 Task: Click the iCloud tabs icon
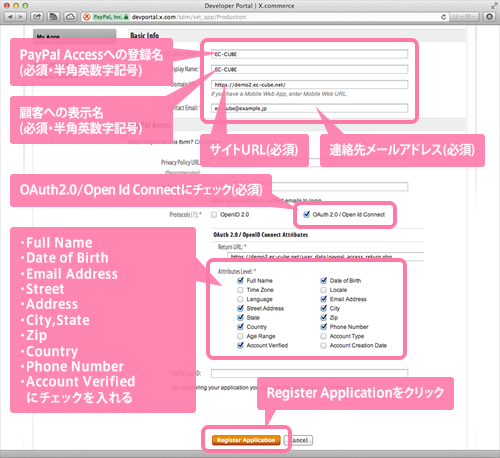point(70,17)
